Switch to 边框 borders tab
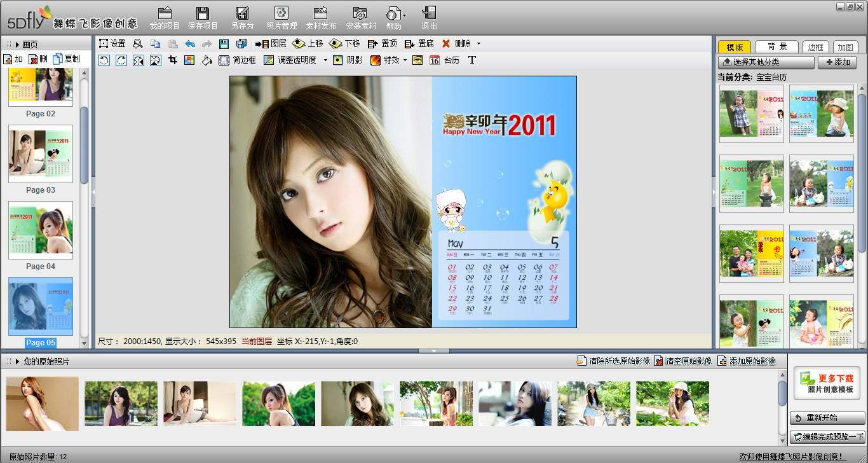 (815, 46)
